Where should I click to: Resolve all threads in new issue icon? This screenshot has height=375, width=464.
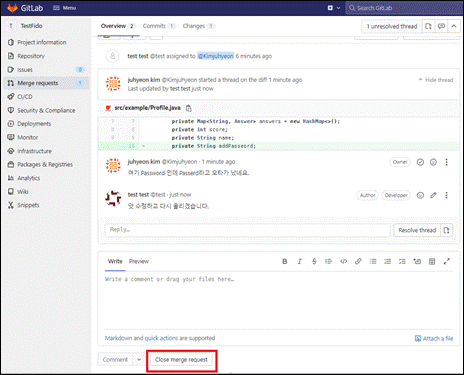[x=428, y=26]
